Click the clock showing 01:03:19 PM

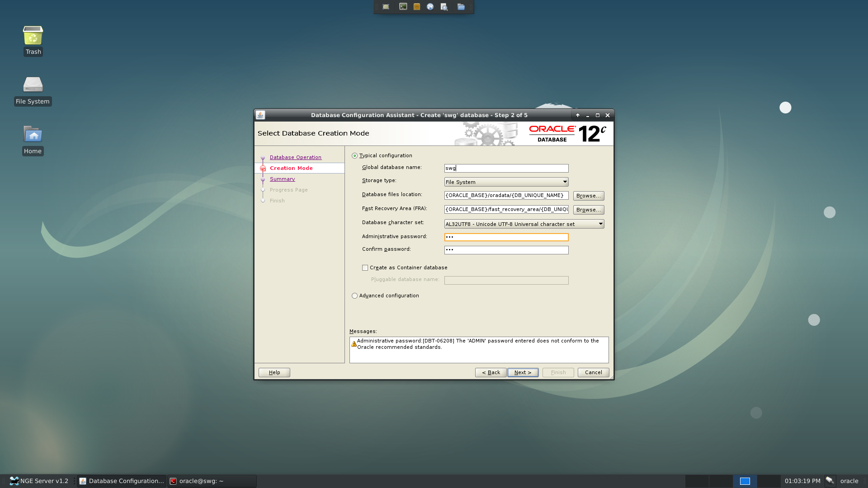point(802,481)
